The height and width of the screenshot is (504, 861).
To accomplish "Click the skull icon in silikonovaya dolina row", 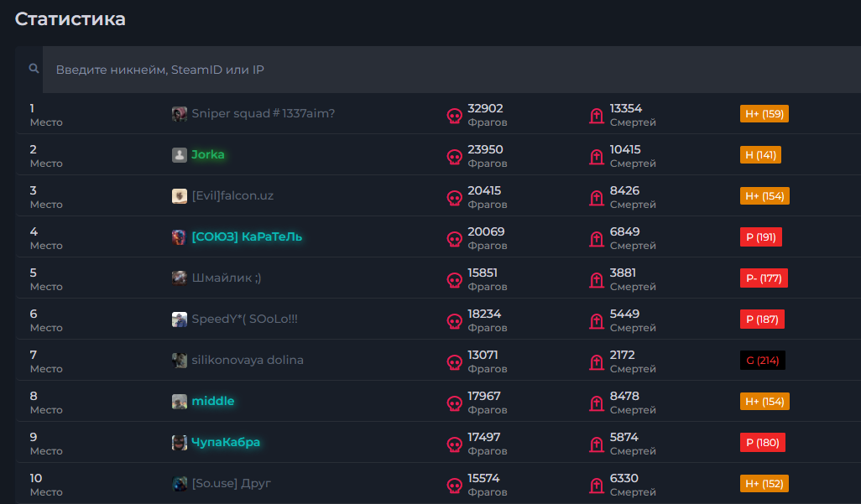I will [x=454, y=362].
